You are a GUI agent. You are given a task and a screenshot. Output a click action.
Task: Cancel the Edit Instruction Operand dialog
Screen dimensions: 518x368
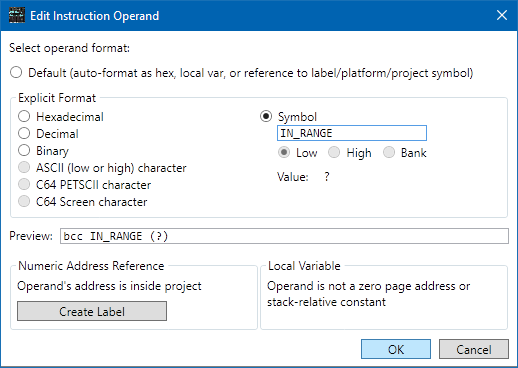click(474, 349)
